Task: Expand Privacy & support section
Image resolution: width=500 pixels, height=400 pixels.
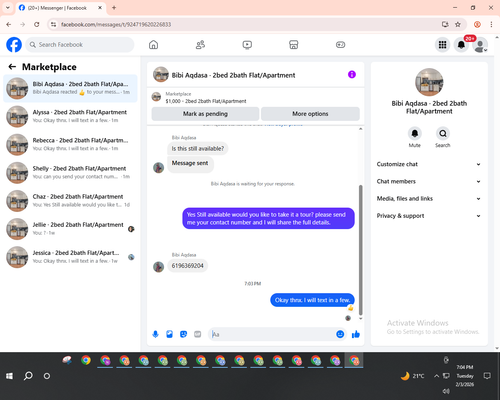Action: pyautogui.click(x=429, y=216)
